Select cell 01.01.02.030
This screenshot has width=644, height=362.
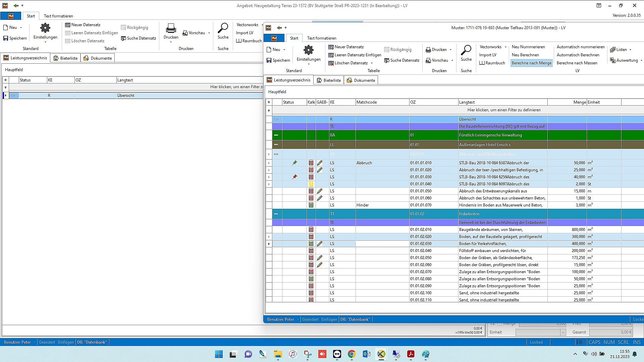click(x=434, y=244)
